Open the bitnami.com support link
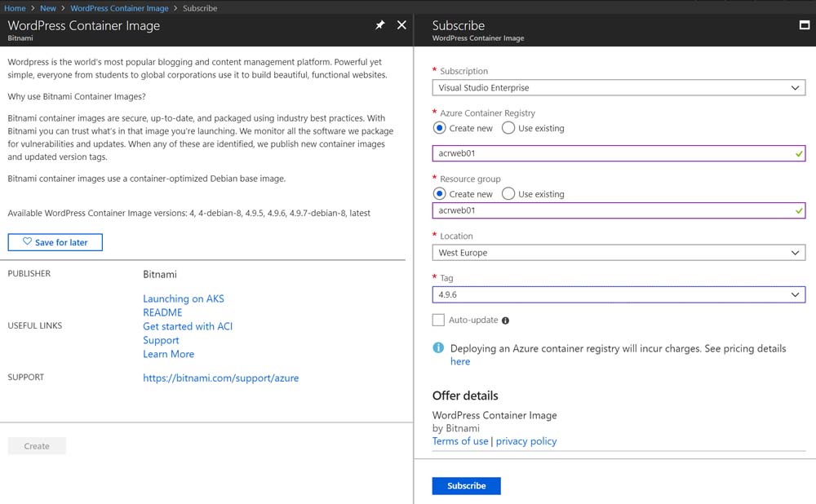The image size is (816, 504). pyautogui.click(x=220, y=378)
